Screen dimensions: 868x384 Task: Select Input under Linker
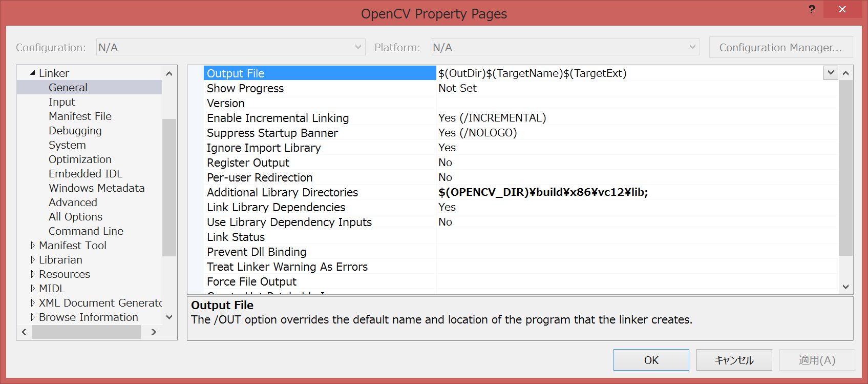coord(62,102)
